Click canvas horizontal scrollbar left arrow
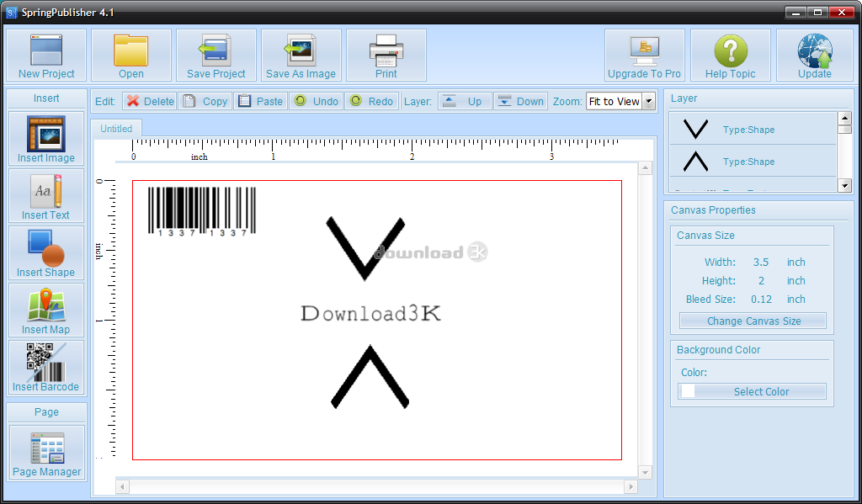 pos(123,486)
